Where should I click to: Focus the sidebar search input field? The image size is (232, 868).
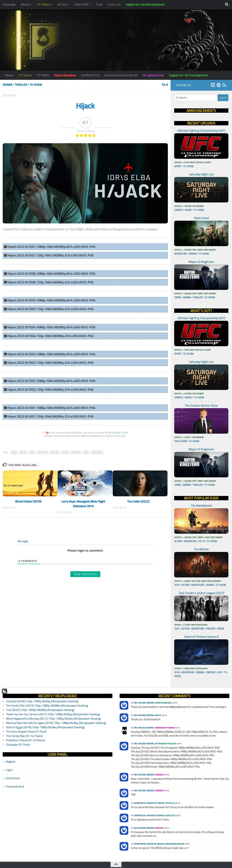195,98
